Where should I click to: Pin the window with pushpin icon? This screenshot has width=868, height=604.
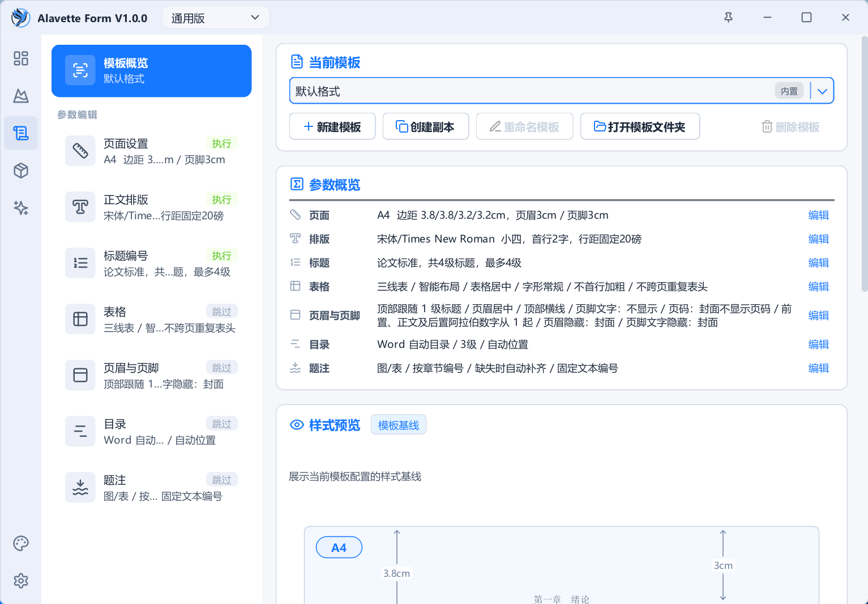point(729,18)
